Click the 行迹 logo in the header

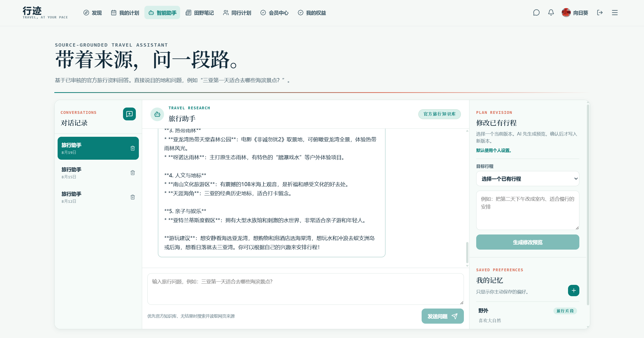click(45, 13)
